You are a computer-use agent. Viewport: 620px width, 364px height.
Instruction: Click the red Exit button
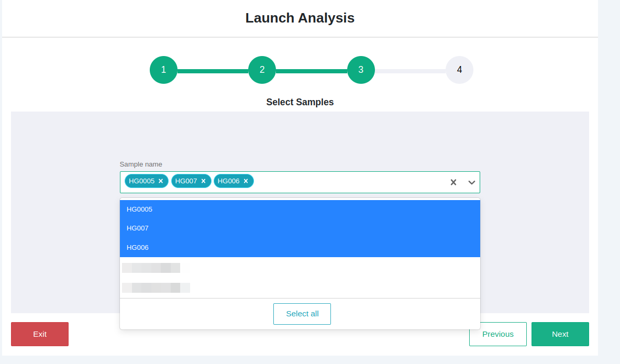[40, 334]
